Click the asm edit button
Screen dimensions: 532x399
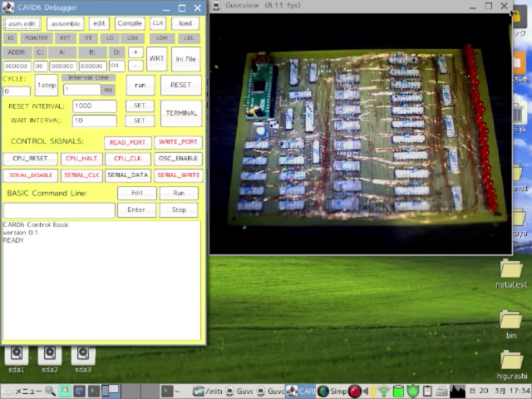(22, 23)
